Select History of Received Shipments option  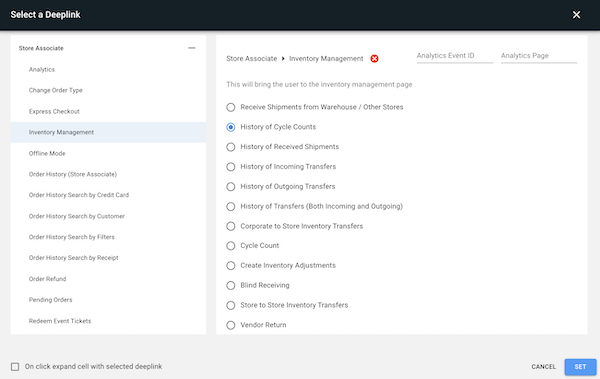coord(230,147)
